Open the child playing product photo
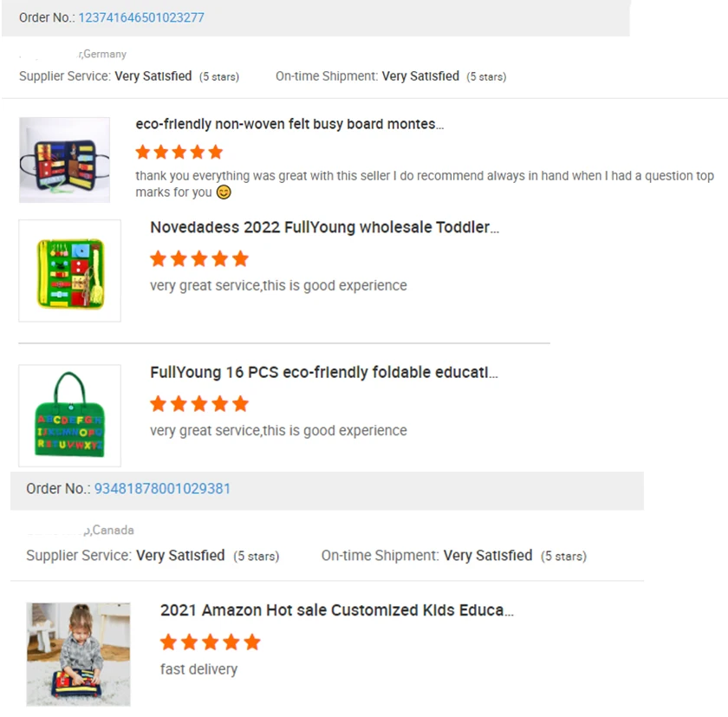 coord(78,654)
